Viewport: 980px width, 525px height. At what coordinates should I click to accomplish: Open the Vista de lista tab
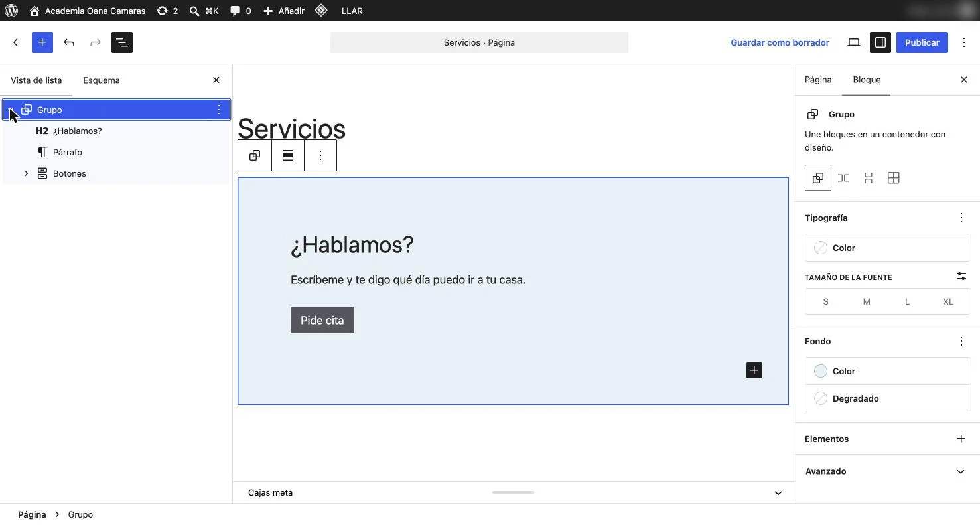36,80
